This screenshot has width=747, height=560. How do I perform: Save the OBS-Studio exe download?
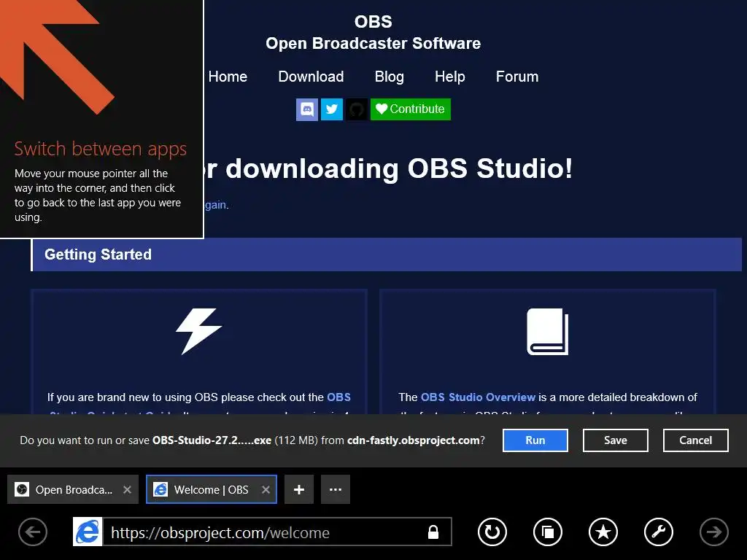pyautogui.click(x=615, y=440)
